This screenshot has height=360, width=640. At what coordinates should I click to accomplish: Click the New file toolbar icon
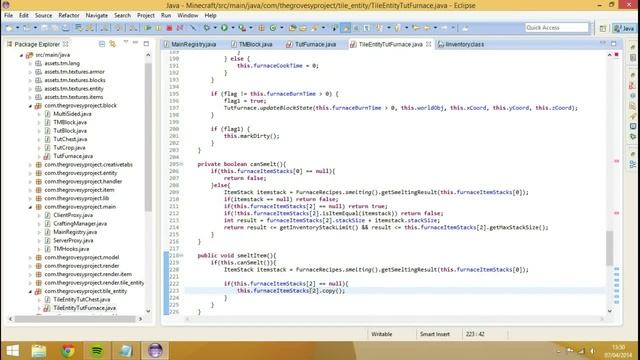[x=9, y=28]
